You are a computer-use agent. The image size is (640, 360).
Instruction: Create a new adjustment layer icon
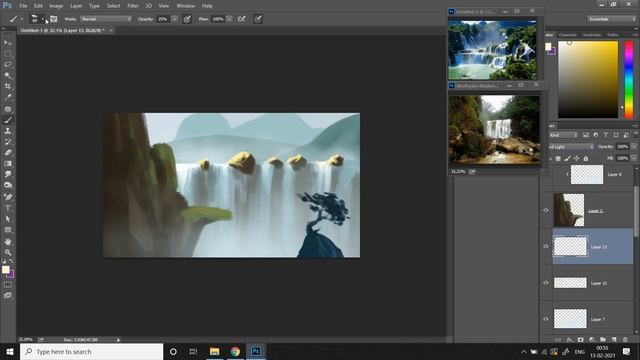[x=592, y=340]
